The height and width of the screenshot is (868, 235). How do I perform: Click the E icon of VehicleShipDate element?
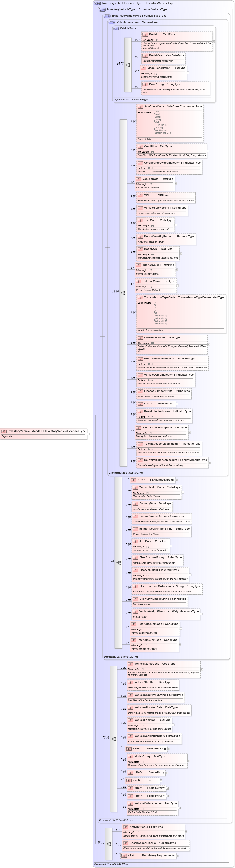point(131,683)
